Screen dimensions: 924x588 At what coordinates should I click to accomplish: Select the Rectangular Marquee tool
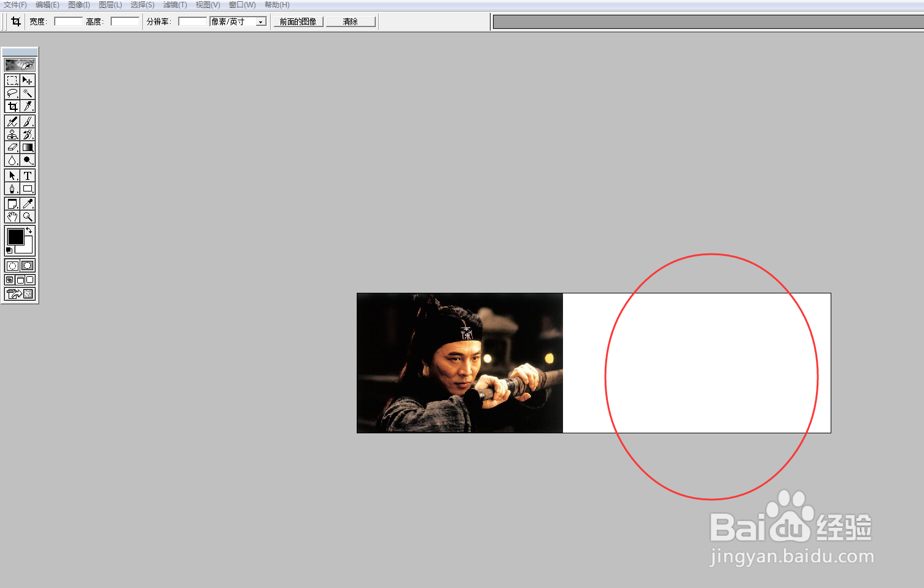(x=12, y=80)
